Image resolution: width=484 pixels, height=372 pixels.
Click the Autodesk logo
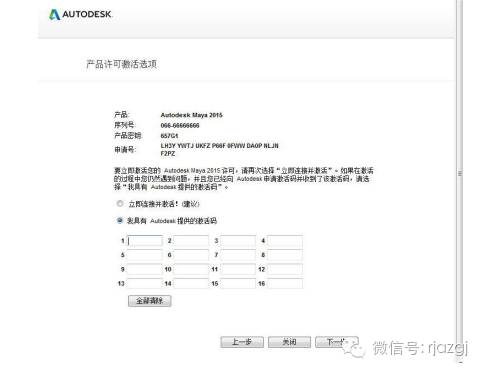pyautogui.click(x=80, y=14)
